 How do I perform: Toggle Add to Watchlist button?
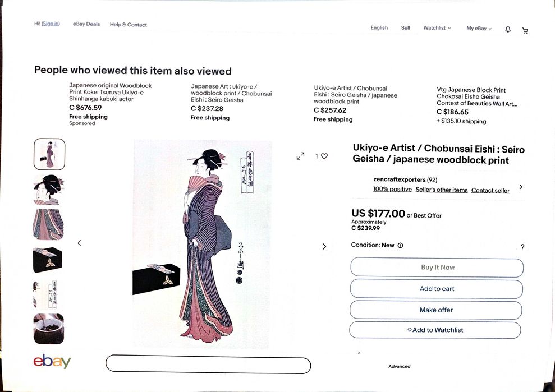point(435,330)
